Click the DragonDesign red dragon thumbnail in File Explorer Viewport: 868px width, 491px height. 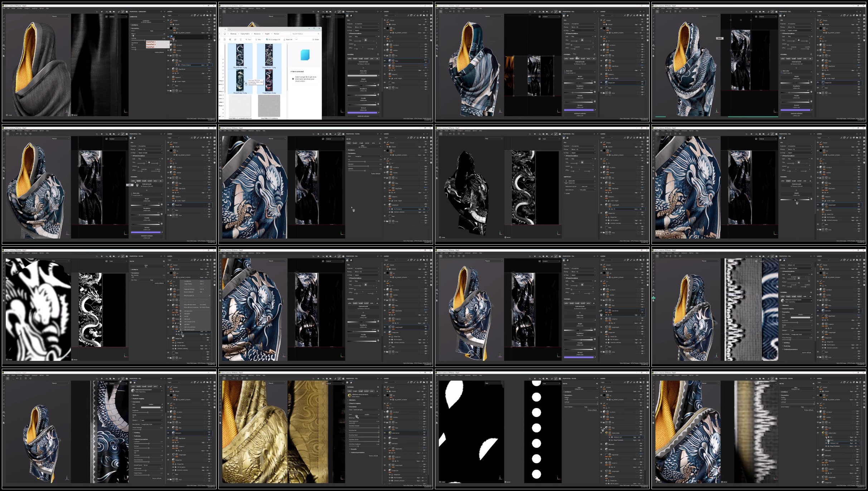(268, 79)
